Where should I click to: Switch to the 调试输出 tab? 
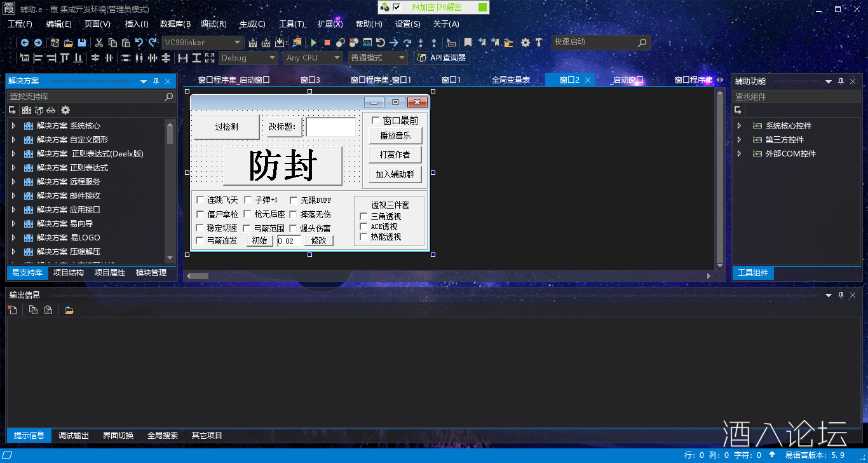(x=74, y=436)
